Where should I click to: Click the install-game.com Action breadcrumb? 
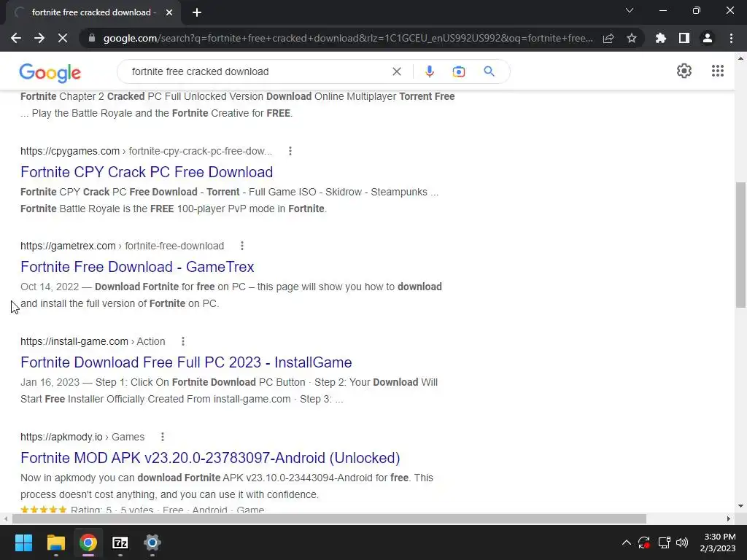coord(93,341)
